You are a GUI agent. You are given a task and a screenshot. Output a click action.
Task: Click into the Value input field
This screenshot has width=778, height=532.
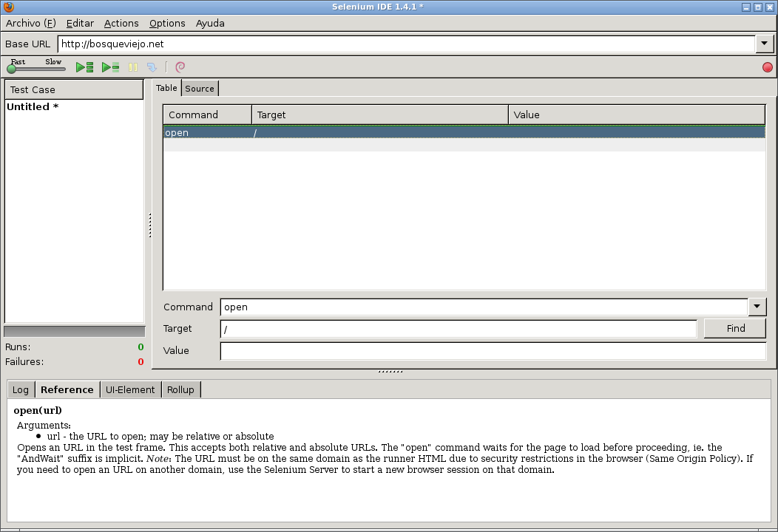pos(493,350)
